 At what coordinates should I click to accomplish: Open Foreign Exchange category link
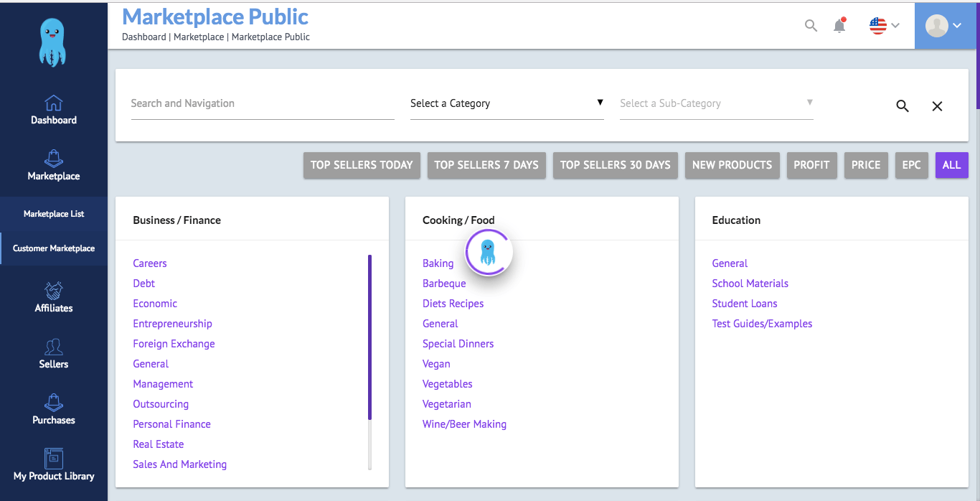point(174,344)
